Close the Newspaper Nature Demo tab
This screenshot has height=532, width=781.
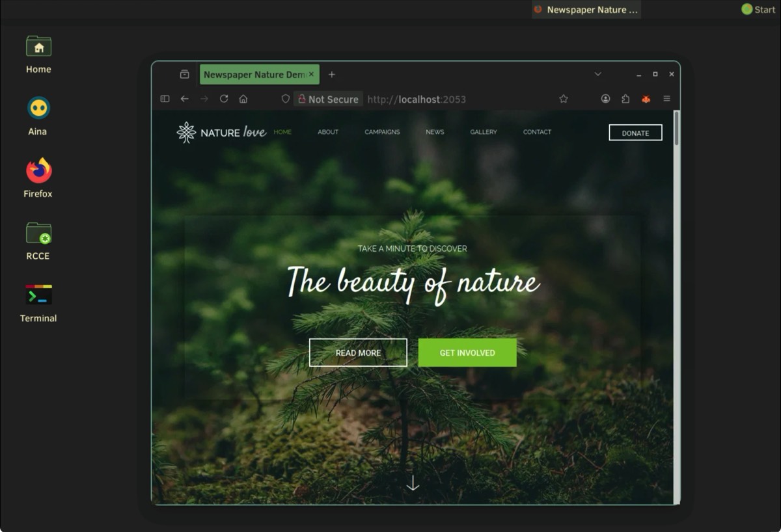(311, 74)
